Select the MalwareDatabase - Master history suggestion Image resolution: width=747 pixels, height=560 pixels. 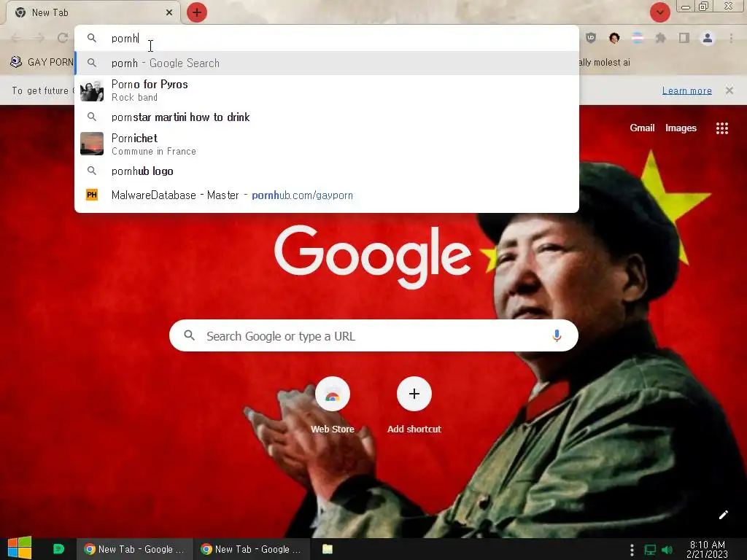pyautogui.click(x=327, y=195)
